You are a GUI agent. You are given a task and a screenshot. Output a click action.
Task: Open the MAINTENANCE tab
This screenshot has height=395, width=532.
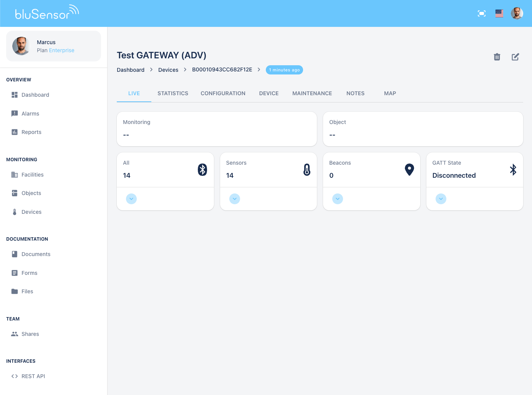(312, 93)
